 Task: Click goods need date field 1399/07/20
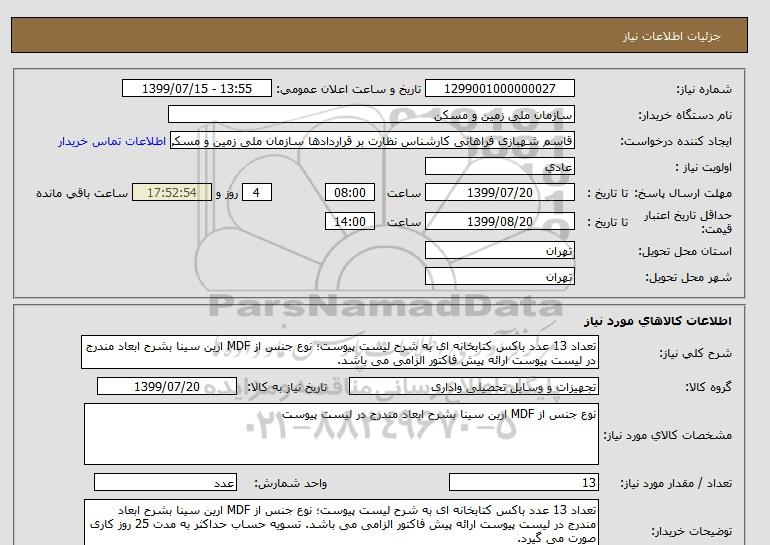pos(167,386)
